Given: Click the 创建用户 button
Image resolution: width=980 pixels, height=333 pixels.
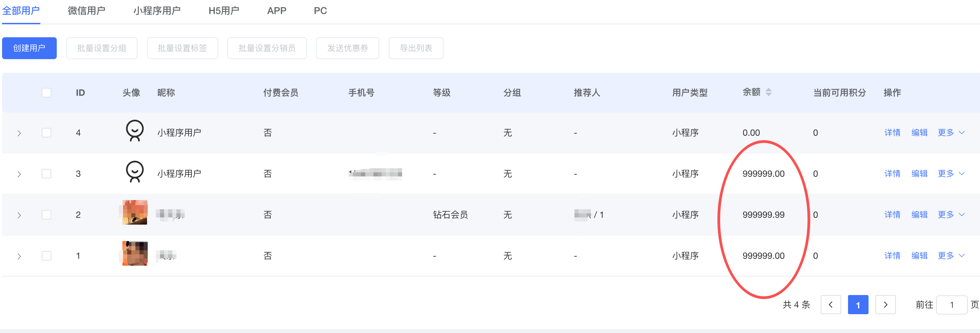Looking at the screenshot, I should pos(29,48).
